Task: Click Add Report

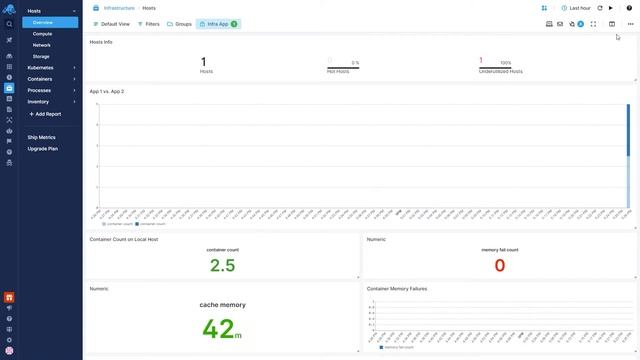Action: click(x=45, y=114)
